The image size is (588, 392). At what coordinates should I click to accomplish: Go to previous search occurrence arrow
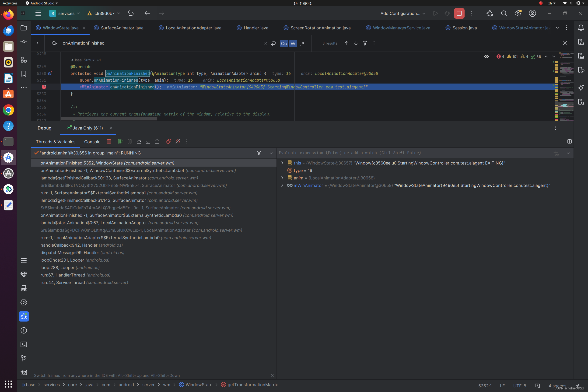pyautogui.click(x=347, y=43)
